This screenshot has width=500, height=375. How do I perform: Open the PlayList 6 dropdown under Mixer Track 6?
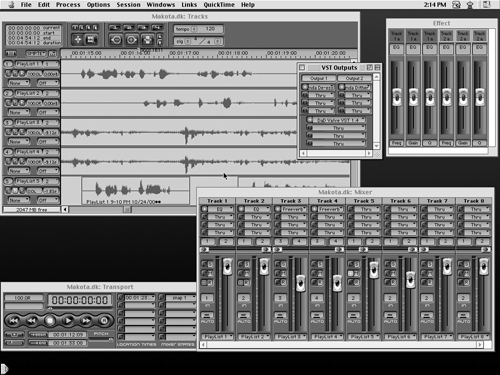[401, 337]
